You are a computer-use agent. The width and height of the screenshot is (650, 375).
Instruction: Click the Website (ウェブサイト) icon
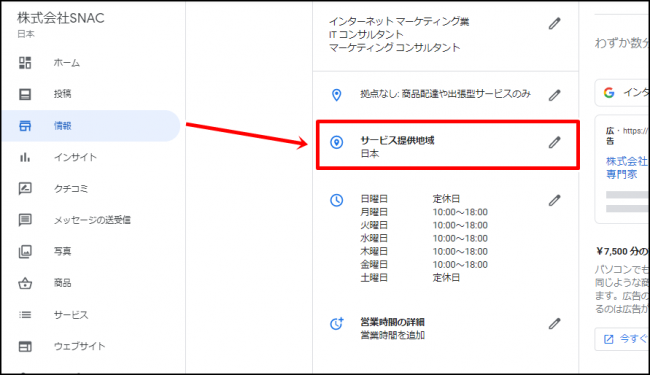pyautogui.click(x=25, y=346)
